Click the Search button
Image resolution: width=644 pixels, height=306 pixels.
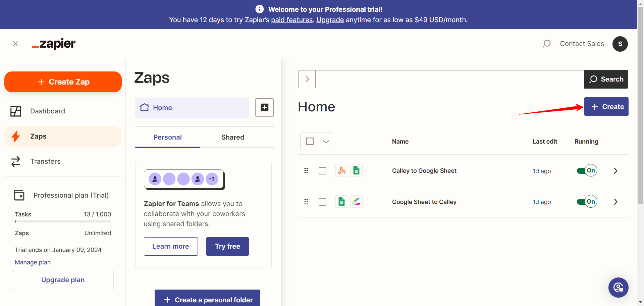pyautogui.click(x=606, y=79)
